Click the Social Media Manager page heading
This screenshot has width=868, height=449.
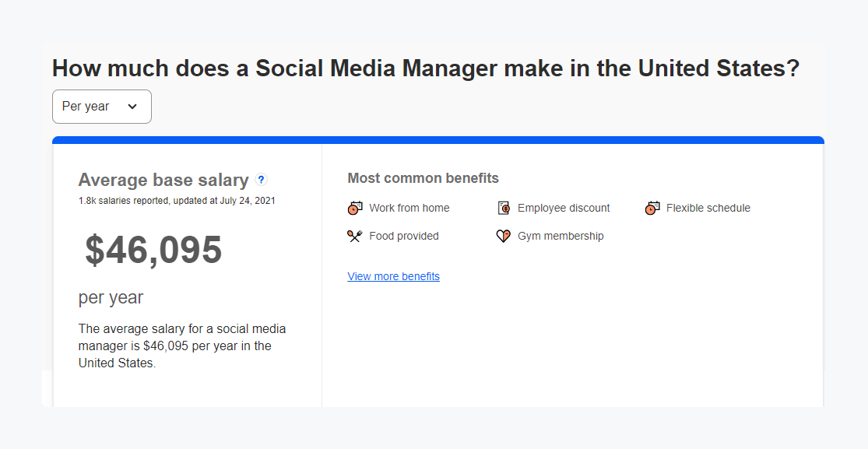[426, 68]
